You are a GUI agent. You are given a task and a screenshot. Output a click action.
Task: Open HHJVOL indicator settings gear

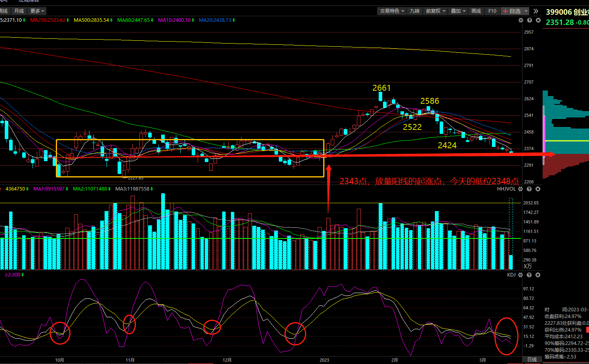520,189
